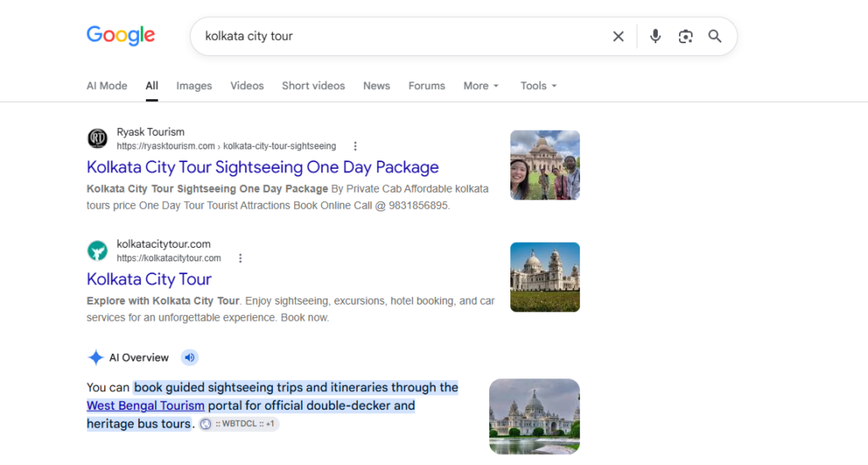This screenshot has height=465, width=868.
Task: Open Kolkata City Tour Sightseeing One Day Package link
Action: click(x=263, y=167)
